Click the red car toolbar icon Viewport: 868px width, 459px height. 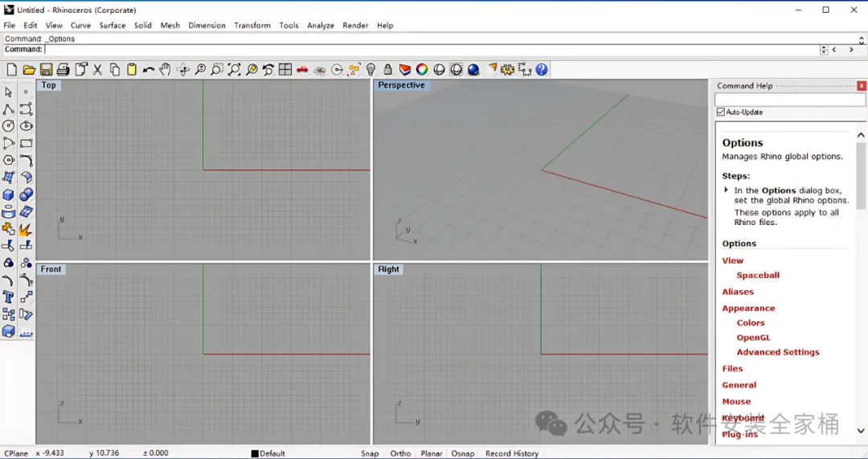(x=302, y=69)
